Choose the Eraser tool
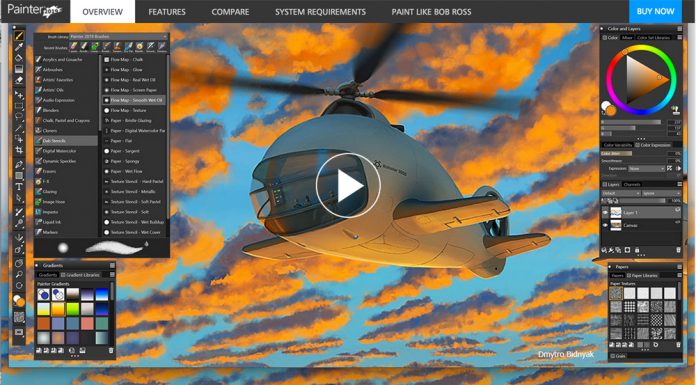The width and height of the screenshot is (696, 385). point(19,80)
